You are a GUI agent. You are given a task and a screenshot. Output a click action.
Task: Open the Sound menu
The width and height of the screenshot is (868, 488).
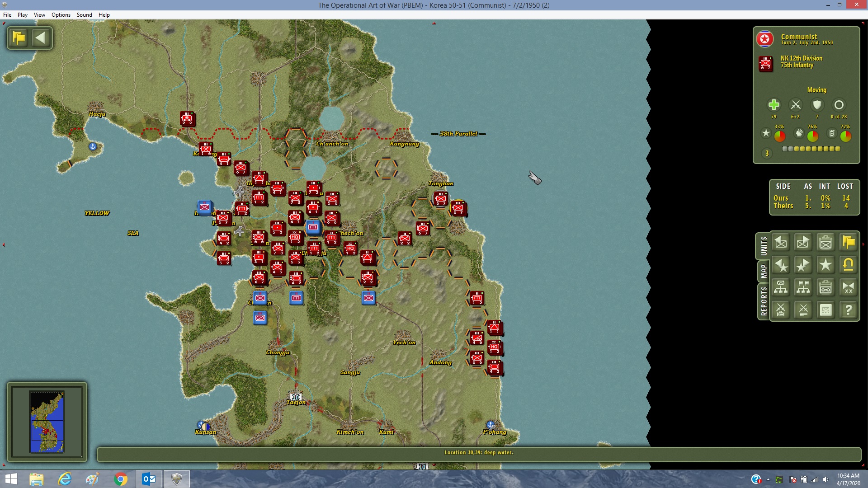85,15
